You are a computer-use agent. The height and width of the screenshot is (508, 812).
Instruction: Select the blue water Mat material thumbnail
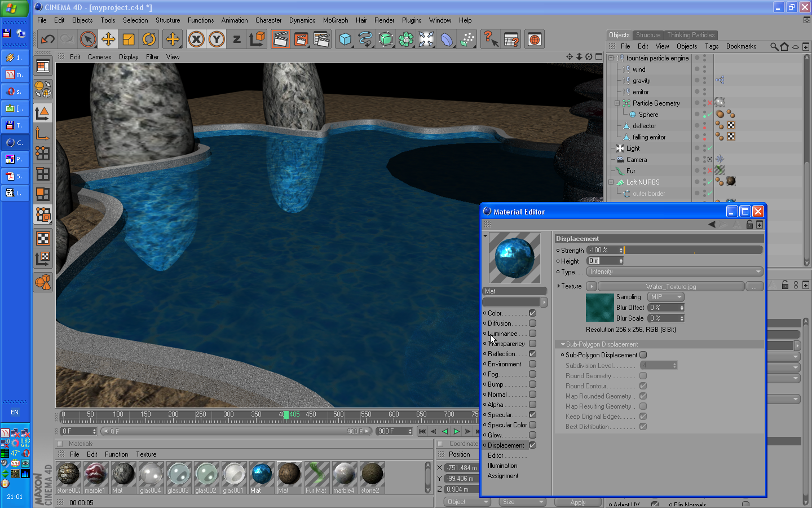[x=261, y=474]
